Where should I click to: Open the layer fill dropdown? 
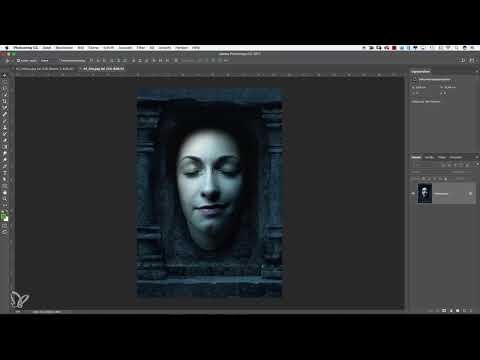click(x=467, y=179)
